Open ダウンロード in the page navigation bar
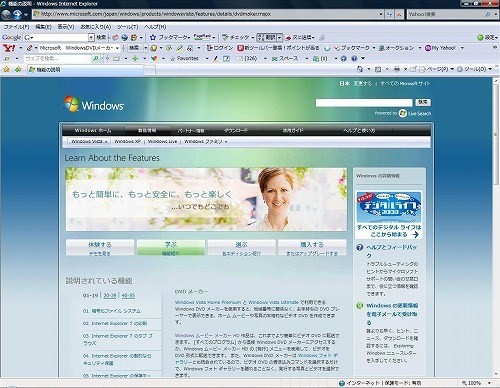 [x=235, y=130]
